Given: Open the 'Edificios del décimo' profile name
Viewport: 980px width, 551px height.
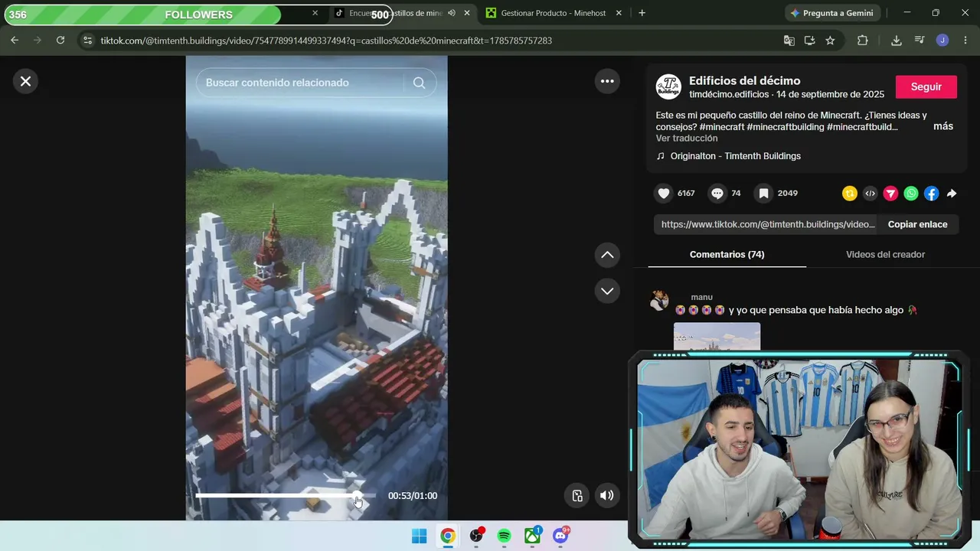Looking at the screenshot, I should [745, 81].
